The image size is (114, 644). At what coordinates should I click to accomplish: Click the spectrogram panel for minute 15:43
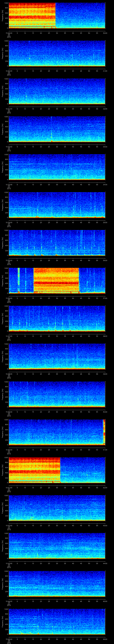(57, 546)
